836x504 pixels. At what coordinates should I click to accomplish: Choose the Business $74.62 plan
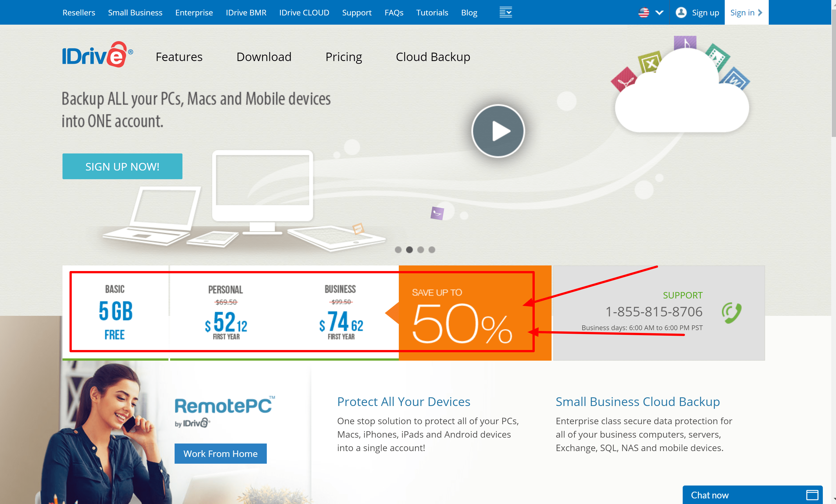coord(341,312)
